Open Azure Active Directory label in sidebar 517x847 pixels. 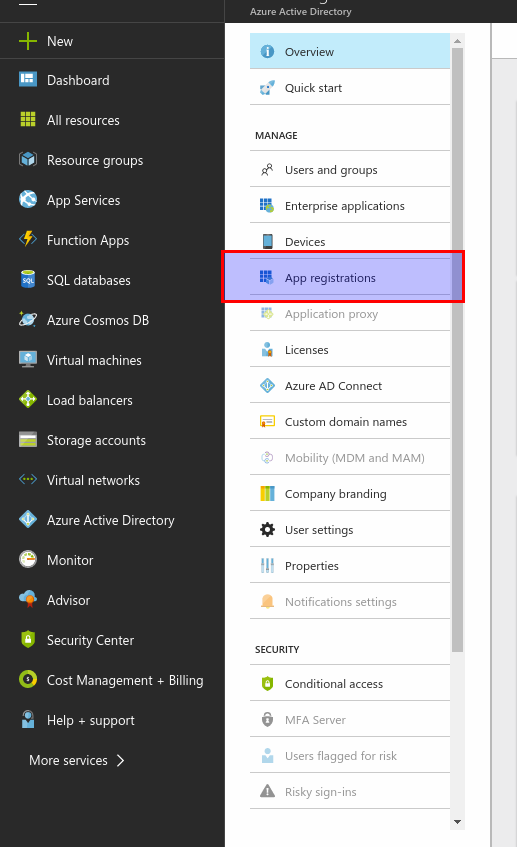click(110, 520)
